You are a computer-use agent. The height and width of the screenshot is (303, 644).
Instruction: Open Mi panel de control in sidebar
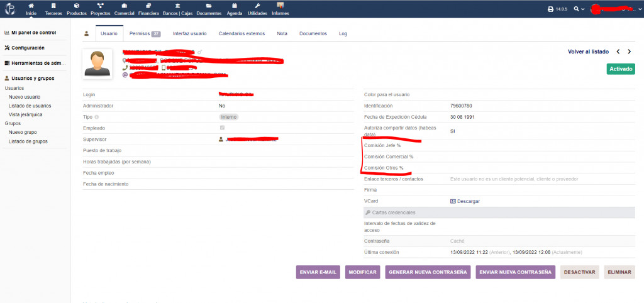(34, 33)
